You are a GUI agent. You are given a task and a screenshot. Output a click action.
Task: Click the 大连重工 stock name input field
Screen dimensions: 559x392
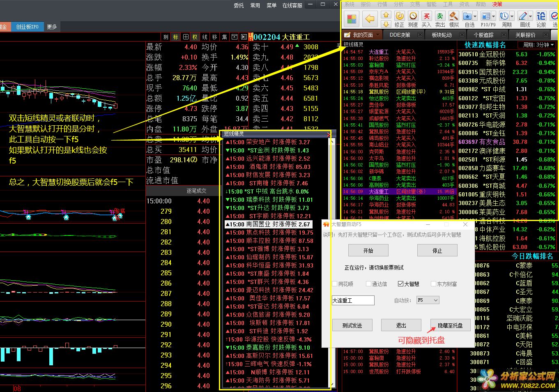(353, 300)
